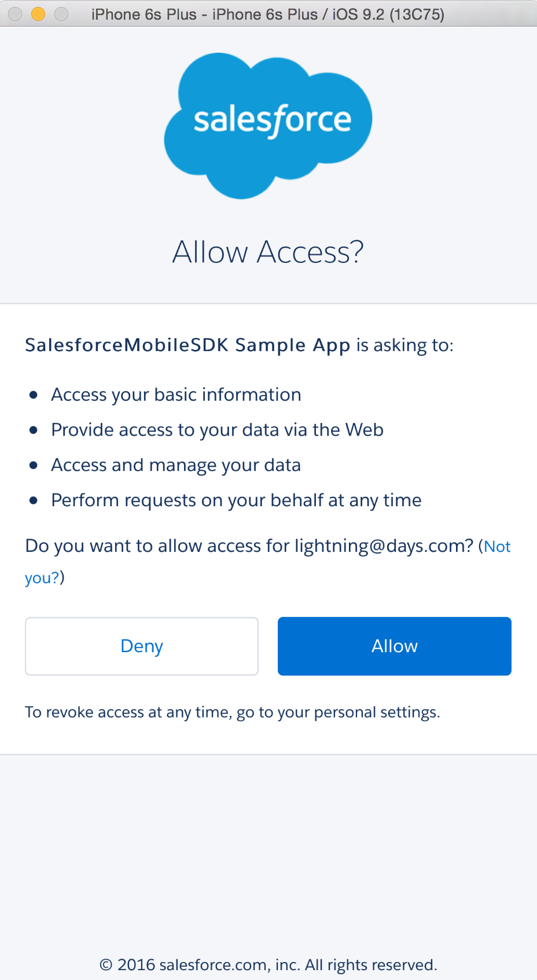Click the SalesforceMobileSDK Sample App name
This screenshot has height=980, width=537.
coord(187,345)
